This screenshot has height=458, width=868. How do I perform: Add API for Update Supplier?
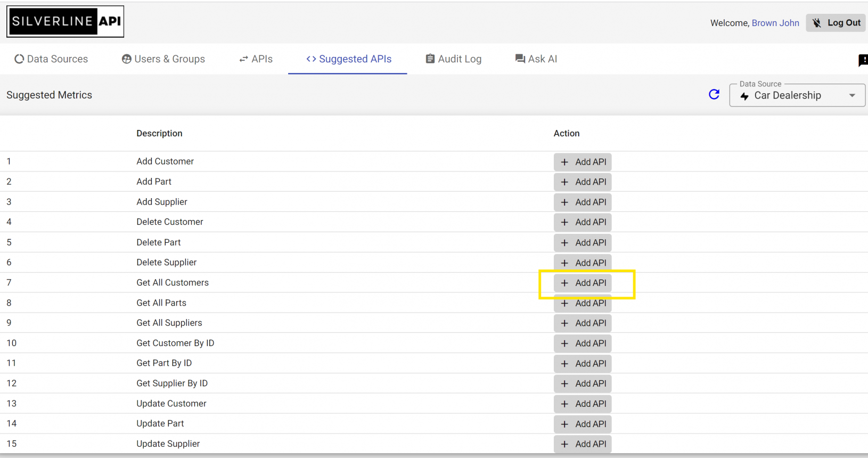[583, 444]
